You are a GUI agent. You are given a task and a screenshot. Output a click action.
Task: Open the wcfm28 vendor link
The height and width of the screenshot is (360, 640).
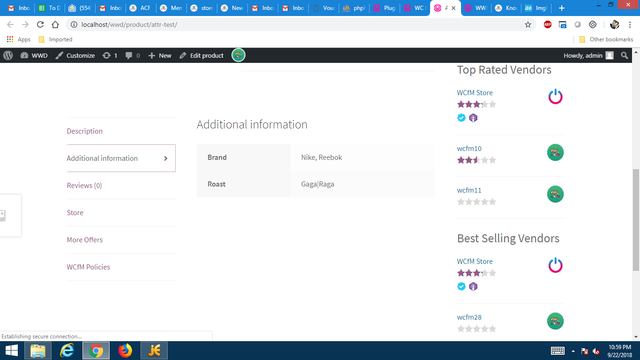coord(469,317)
